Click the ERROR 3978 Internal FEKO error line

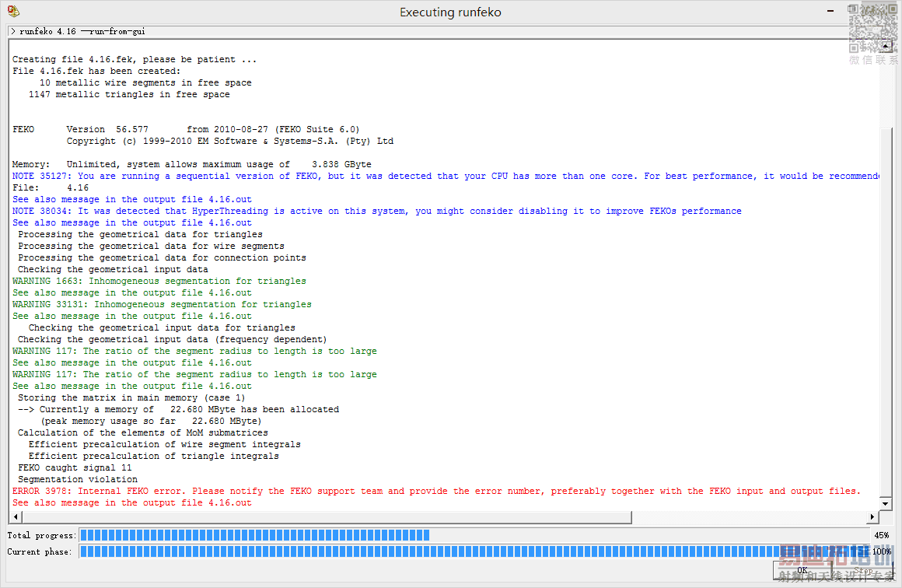tap(437, 492)
